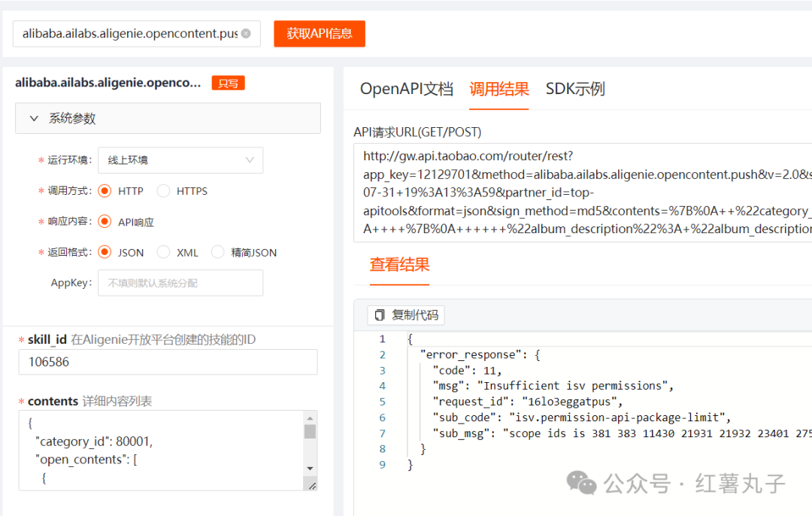Image resolution: width=812 pixels, height=516 pixels.
Task: Click the "code": 11 line
Action: (x=467, y=370)
